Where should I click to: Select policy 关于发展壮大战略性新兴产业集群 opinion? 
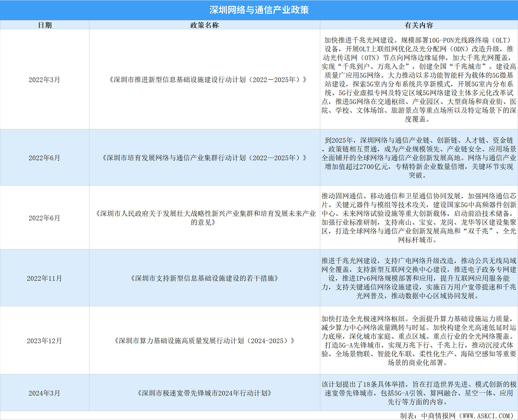click(205, 218)
